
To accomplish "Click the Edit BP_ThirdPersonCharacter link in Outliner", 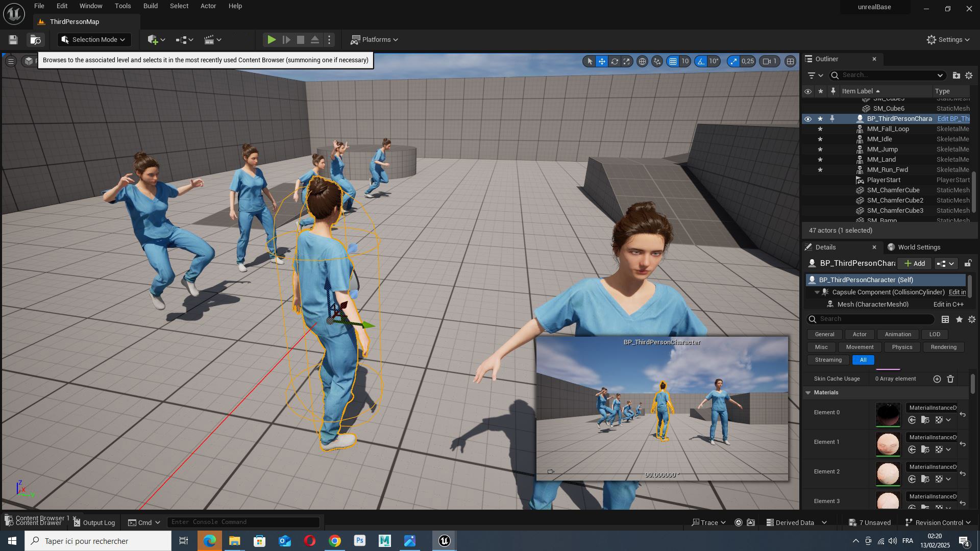I will [x=953, y=119].
